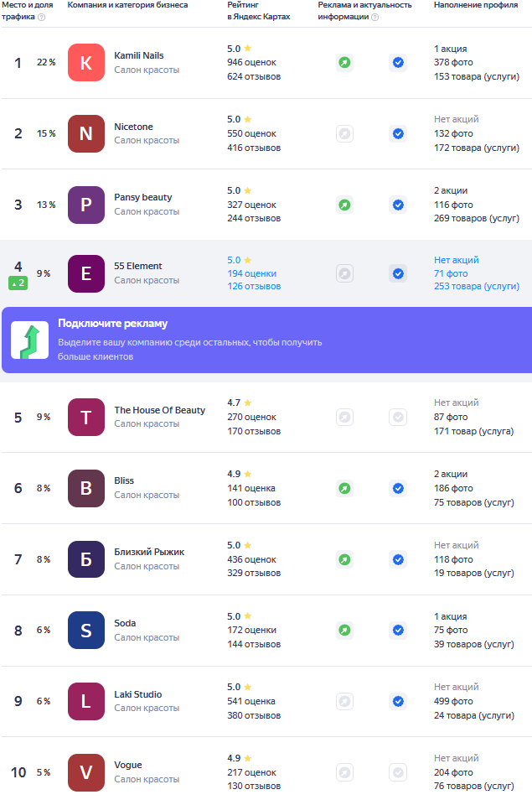532x805 pixels.
Task: Click the Компания и категория бизнеса header
Action: [127, 5]
